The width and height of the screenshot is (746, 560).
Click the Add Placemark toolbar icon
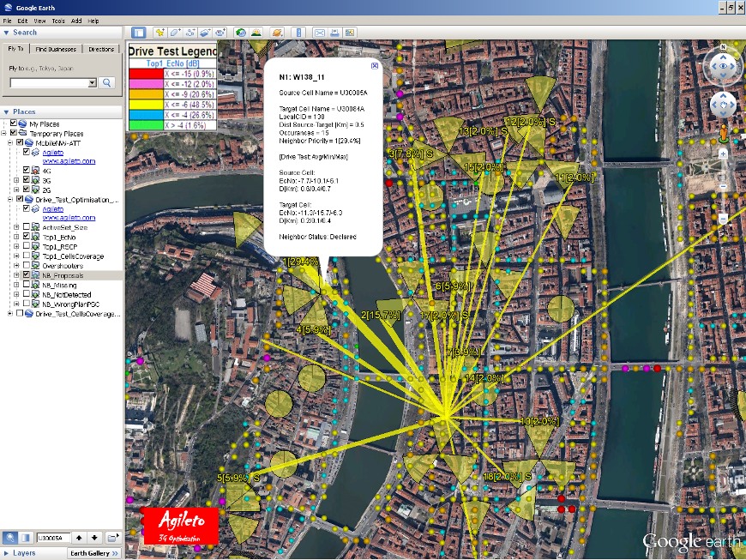pos(159,33)
